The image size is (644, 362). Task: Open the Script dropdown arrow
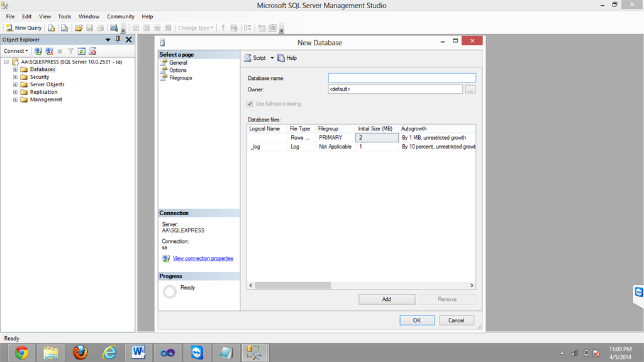click(x=272, y=58)
